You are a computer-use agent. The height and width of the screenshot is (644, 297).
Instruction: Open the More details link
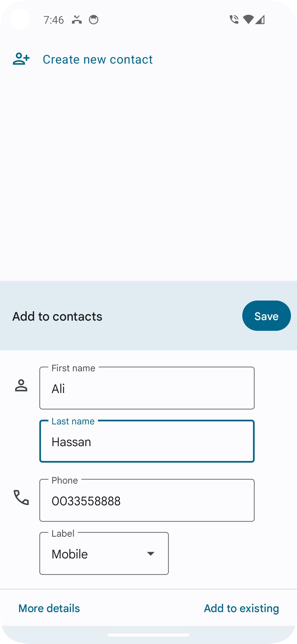tap(49, 608)
